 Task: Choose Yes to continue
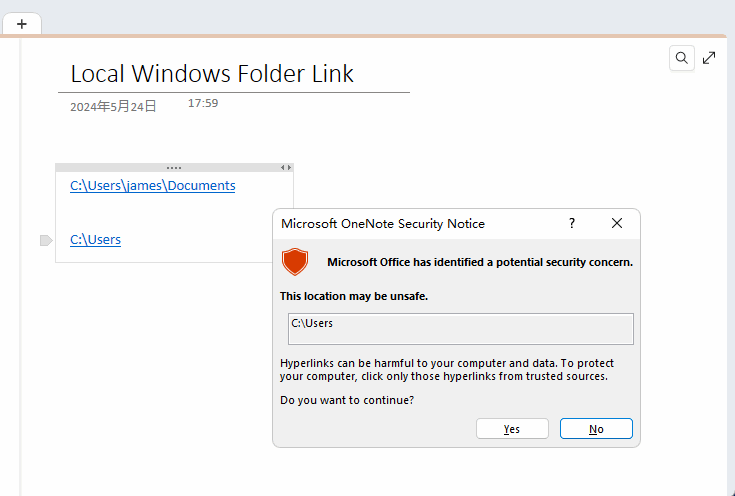coord(512,428)
